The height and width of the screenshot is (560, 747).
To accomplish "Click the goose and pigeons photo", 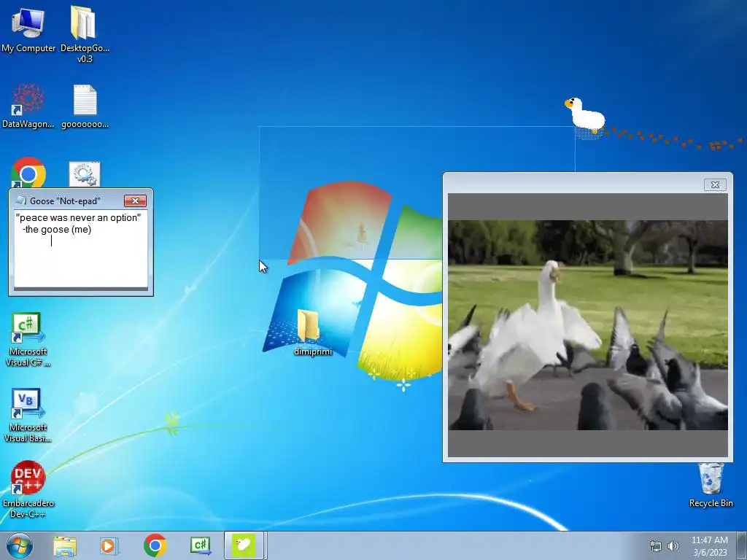I will 588,324.
